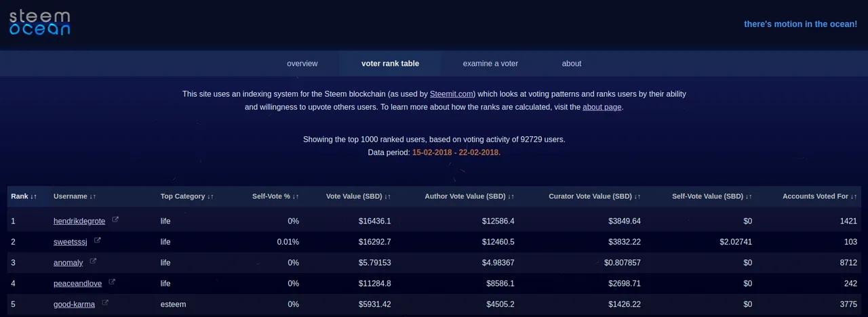This screenshot has height=317, width=868.
Task: Click the $8586.1 author vote value
Action: (500, 284)
